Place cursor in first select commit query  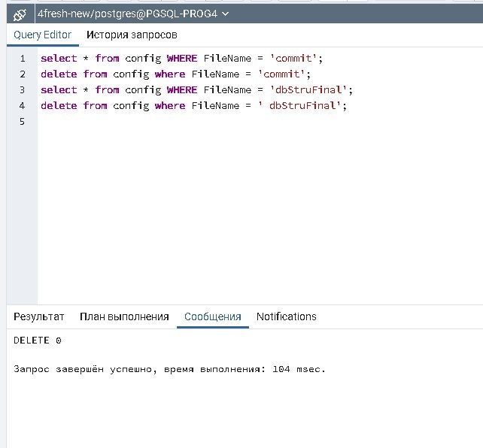point(181,59)
